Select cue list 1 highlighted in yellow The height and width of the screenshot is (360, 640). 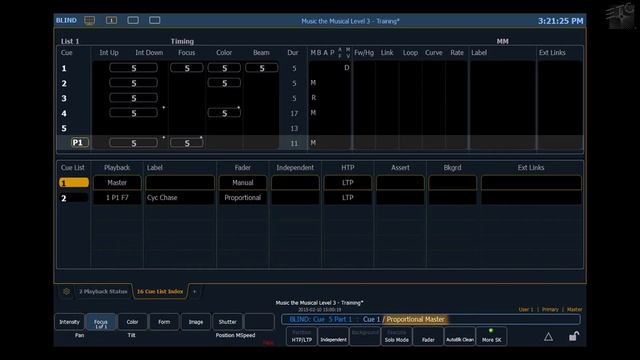pos(73,183)
